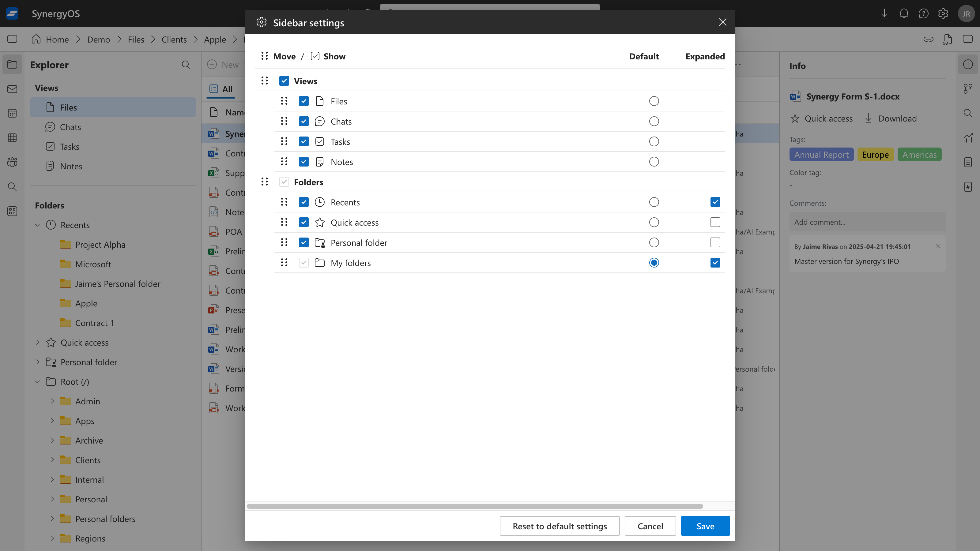
Task: Switch to the All tab
Action: 221,89
